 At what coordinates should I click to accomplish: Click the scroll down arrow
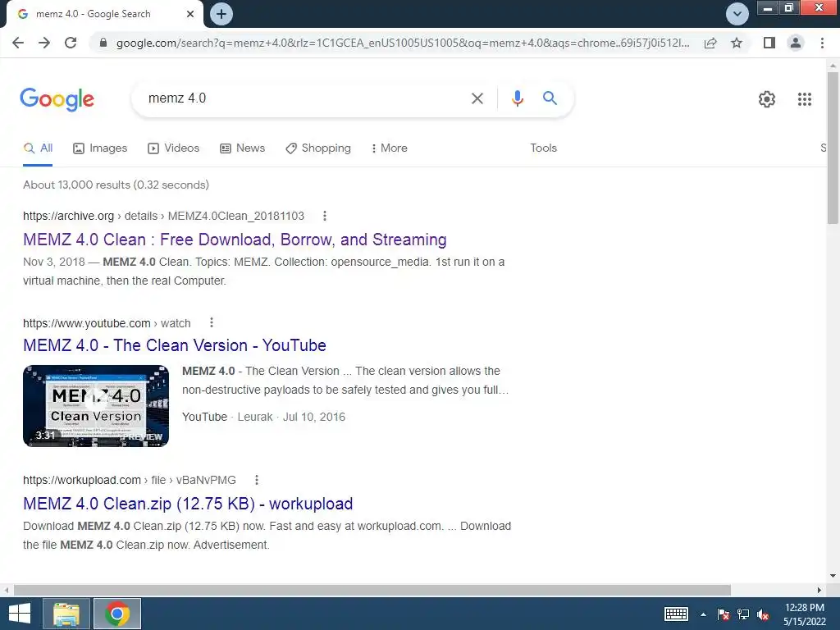point(833,577)
